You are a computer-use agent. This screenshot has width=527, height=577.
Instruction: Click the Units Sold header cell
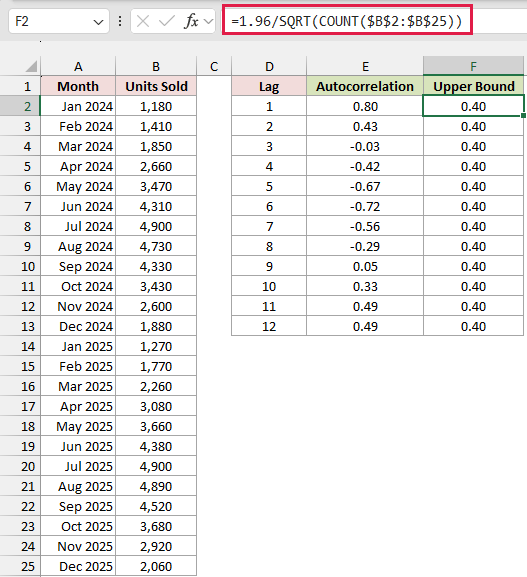156,86
